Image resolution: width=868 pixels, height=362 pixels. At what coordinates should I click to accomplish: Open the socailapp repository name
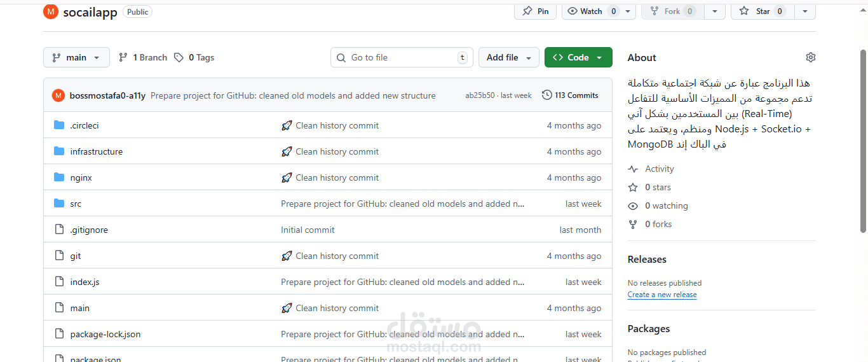coord(90,12)
